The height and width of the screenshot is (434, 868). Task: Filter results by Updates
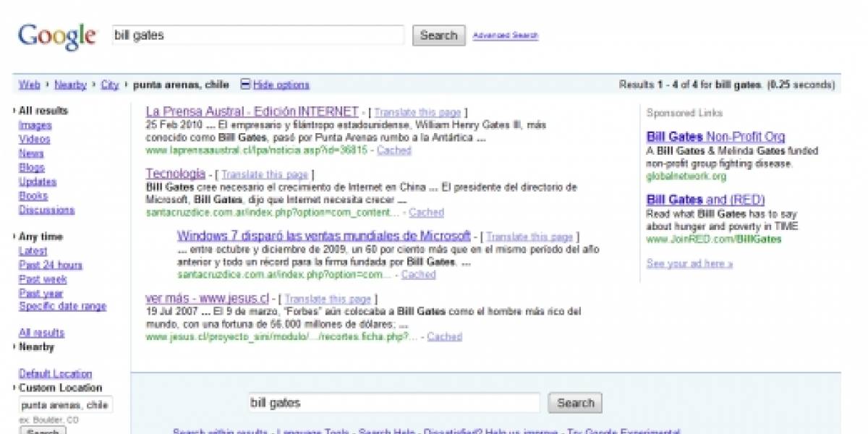pos(37,182)
